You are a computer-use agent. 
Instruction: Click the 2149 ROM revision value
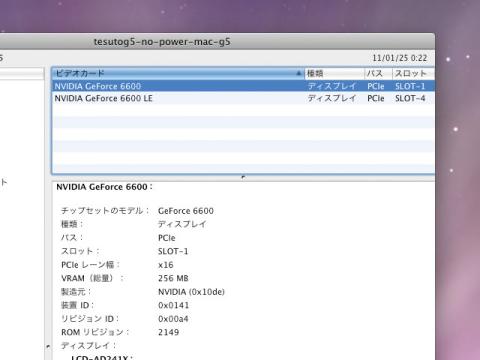pyautogui.click(x=168, y=332)
